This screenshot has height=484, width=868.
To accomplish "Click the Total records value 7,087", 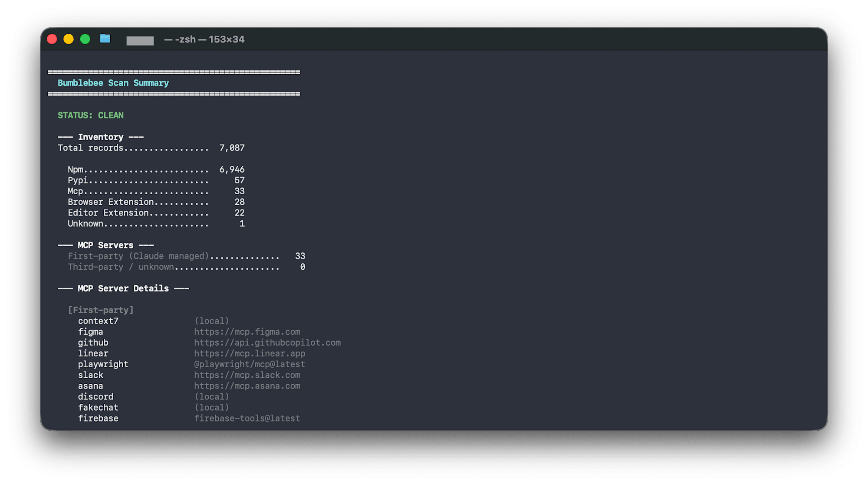I will (x=232, y=148).
